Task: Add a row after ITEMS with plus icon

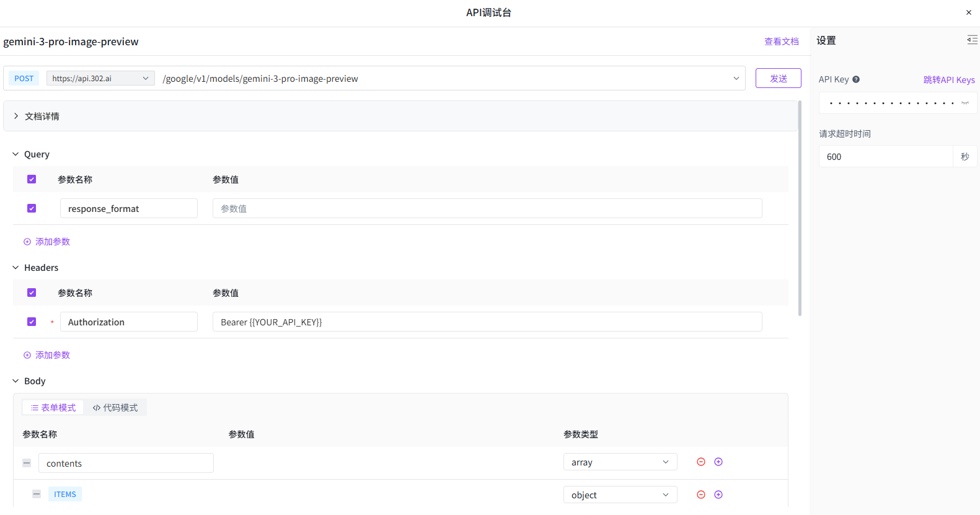Action: pos(718,495)
